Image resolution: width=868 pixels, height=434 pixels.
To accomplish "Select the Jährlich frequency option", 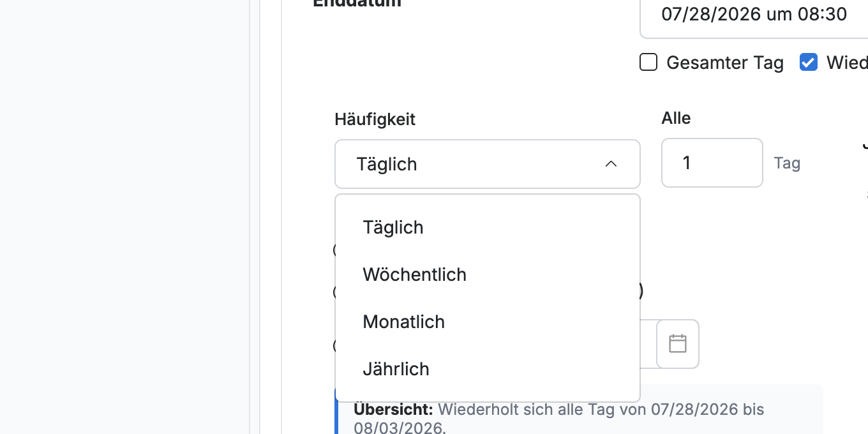I will tap(488, 369).
